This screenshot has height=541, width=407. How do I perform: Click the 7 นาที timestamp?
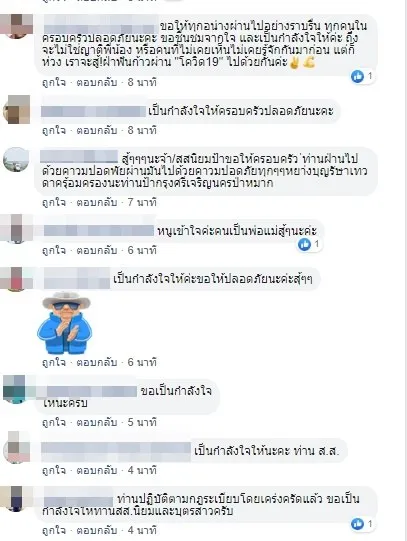pos(142,202)
